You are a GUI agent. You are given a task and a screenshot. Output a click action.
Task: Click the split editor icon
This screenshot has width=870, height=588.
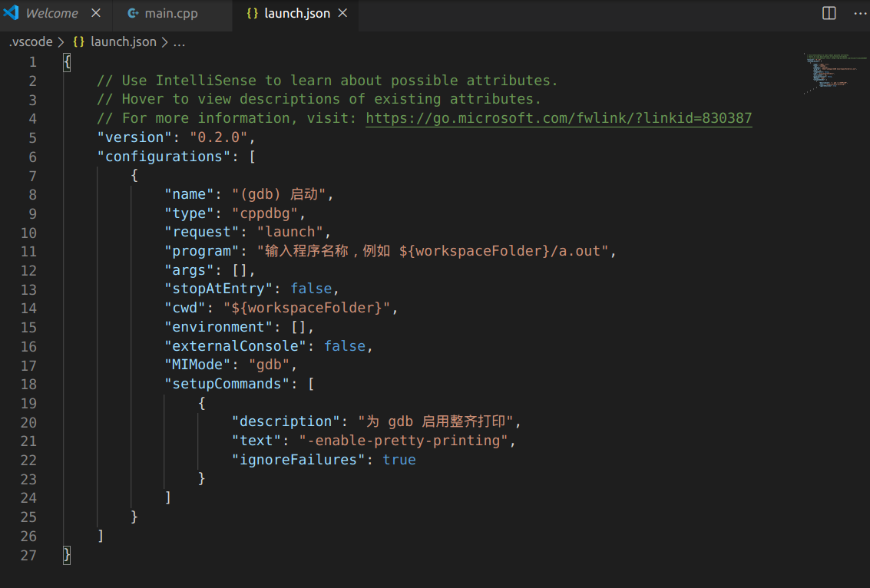click(x=828, y=12)
